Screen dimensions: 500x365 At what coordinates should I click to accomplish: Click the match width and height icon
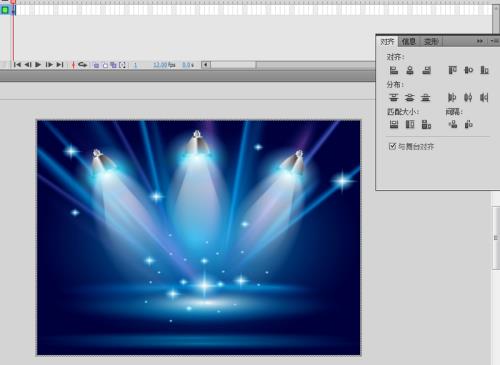[x=426, y=124]
